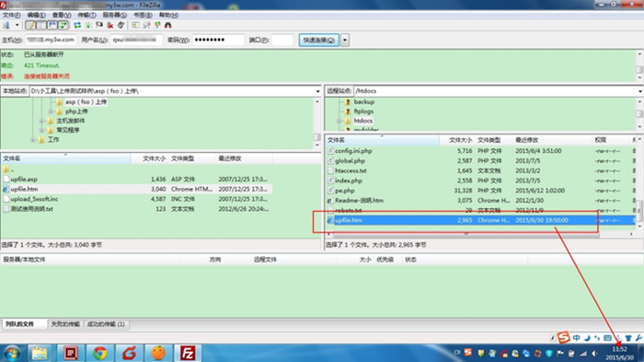The height and width of the screenshot is (362, 644).
Task: Click the binoculars file search icon
Action: (168, 26)
